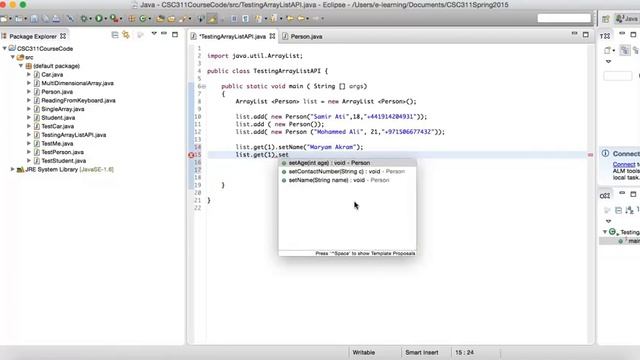The height and width of the screenshot is (360, 640).
Task: Select TestCar.java file
Action: click(58, 126)
